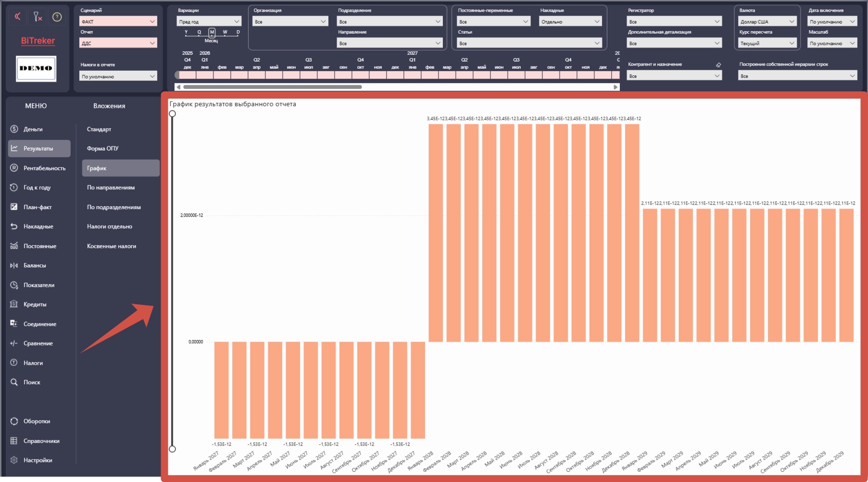The height and width of the screenshot is (482, 868).
Task: Open the Деньги section icon
Action: 14,129
